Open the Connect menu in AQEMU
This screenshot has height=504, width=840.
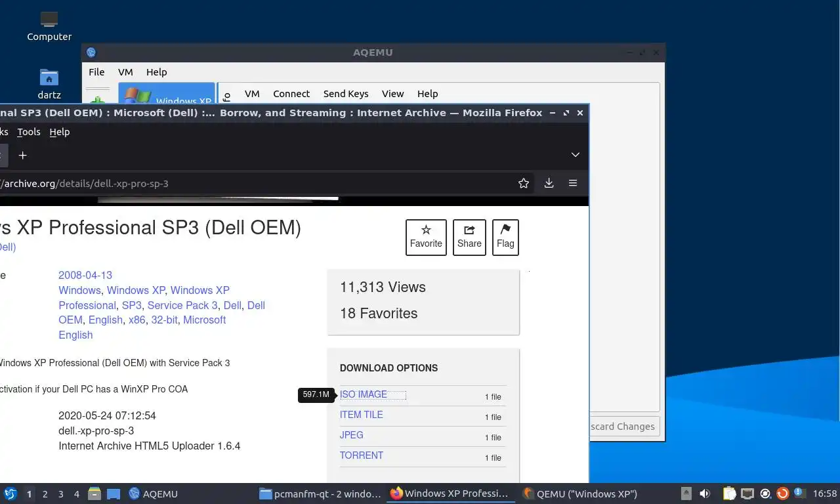[x=291, y=94]
